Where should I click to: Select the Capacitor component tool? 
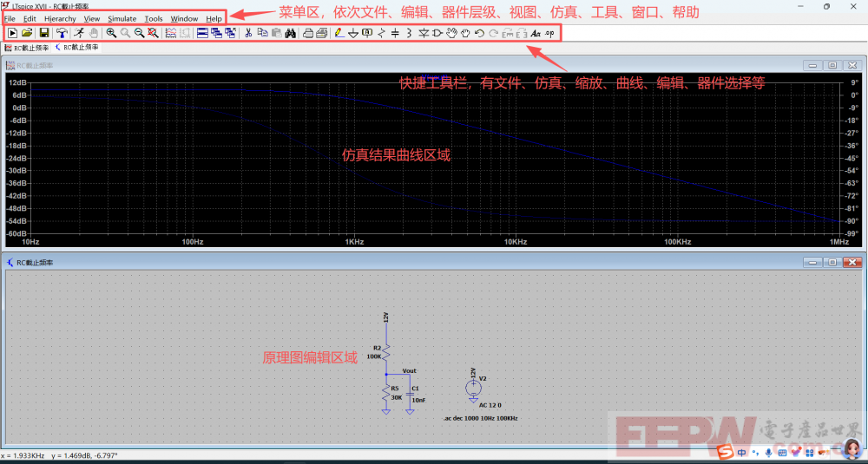[x=395, y=33]
